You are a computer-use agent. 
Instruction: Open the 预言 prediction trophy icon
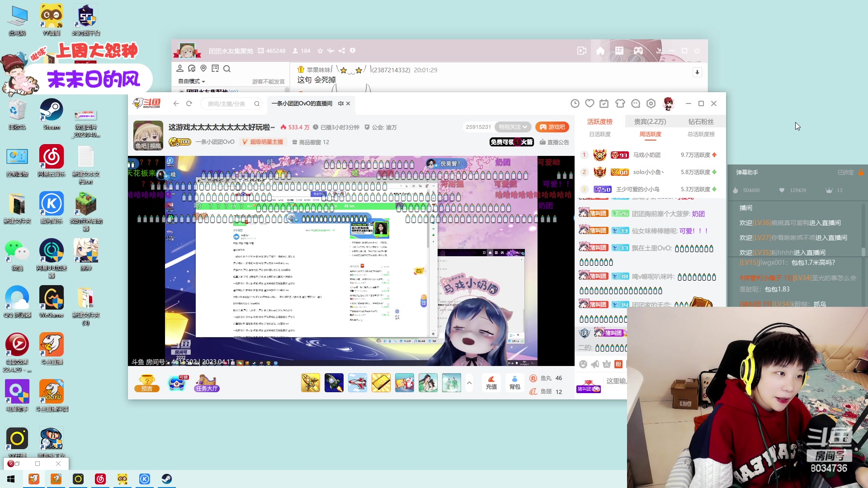point(147,383)
